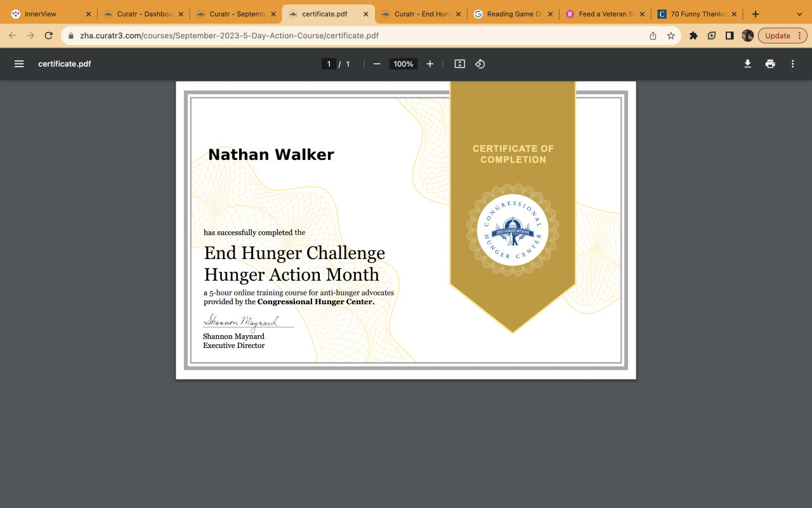Image resolution: width=812 pixels, height=508 pixels.
Task: Print the certificate PDF
Action: click(770, 63)
